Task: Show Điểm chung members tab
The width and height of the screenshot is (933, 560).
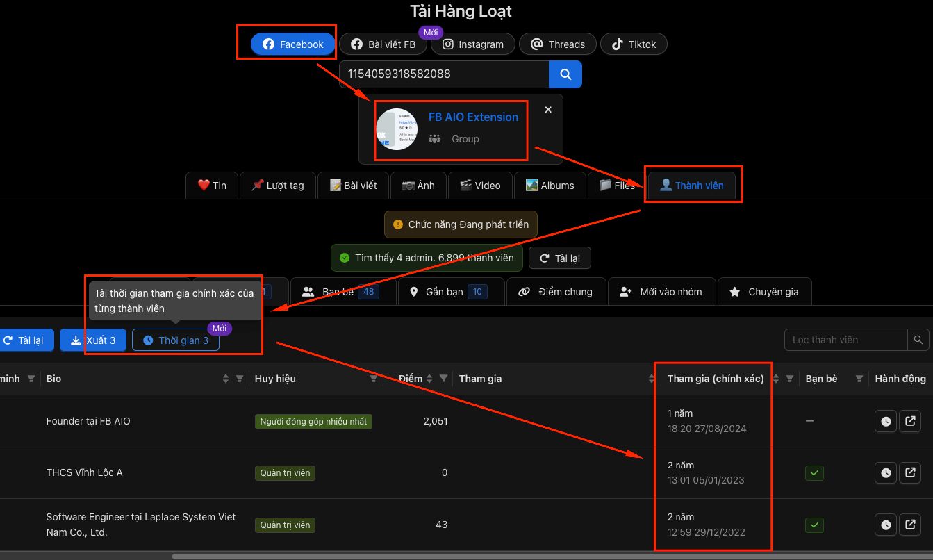Action: coord(556,292)
